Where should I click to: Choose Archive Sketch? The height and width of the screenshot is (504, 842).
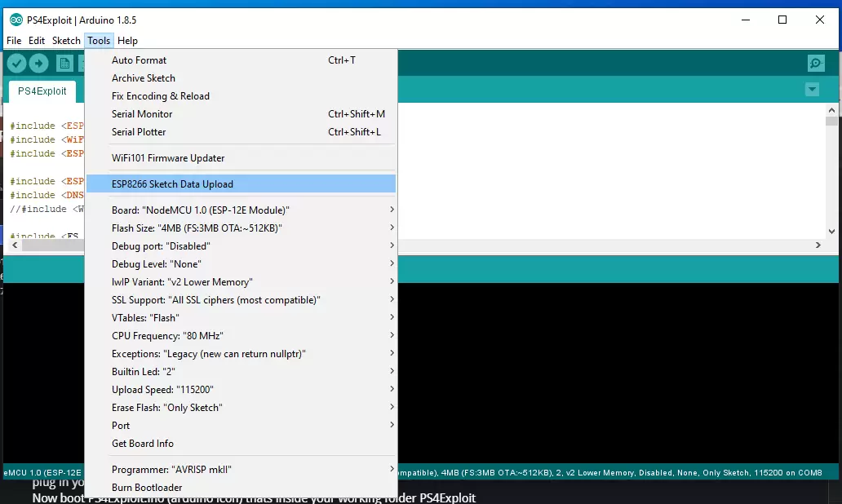pyautogui.click(x=241, y=77)
